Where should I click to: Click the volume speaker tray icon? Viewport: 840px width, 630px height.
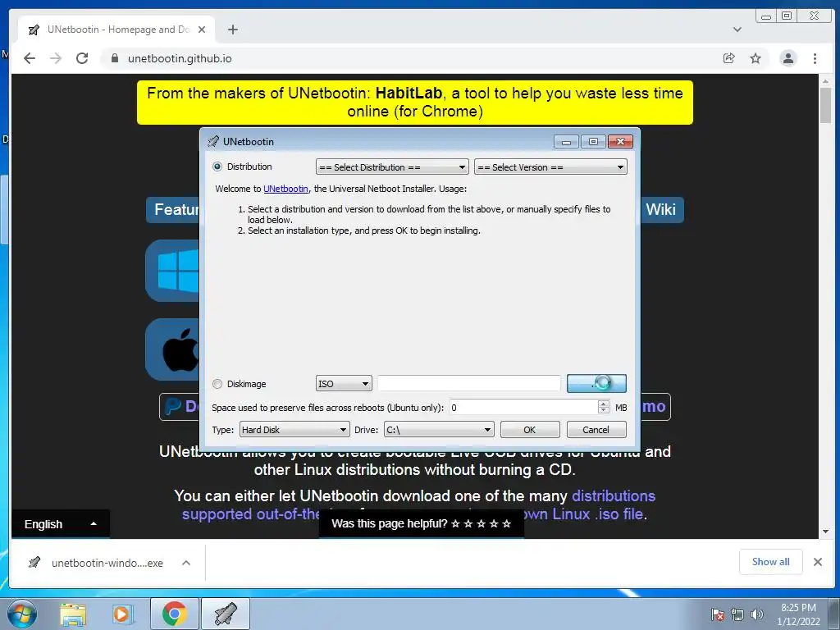(x=757, y=614)
